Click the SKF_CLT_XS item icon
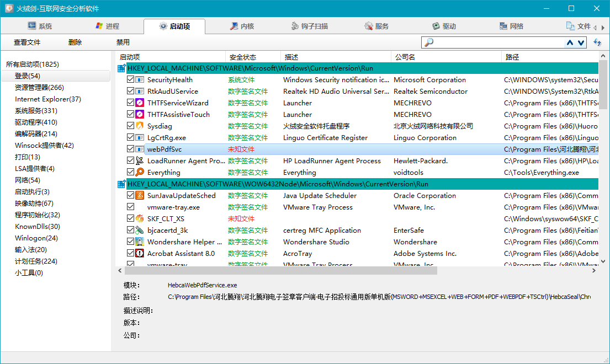610x364 pixels. [x=140, y=218]
